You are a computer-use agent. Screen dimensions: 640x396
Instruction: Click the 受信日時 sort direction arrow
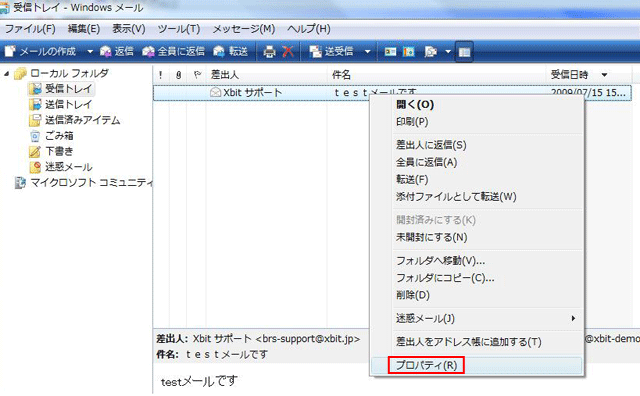(604, 75)
